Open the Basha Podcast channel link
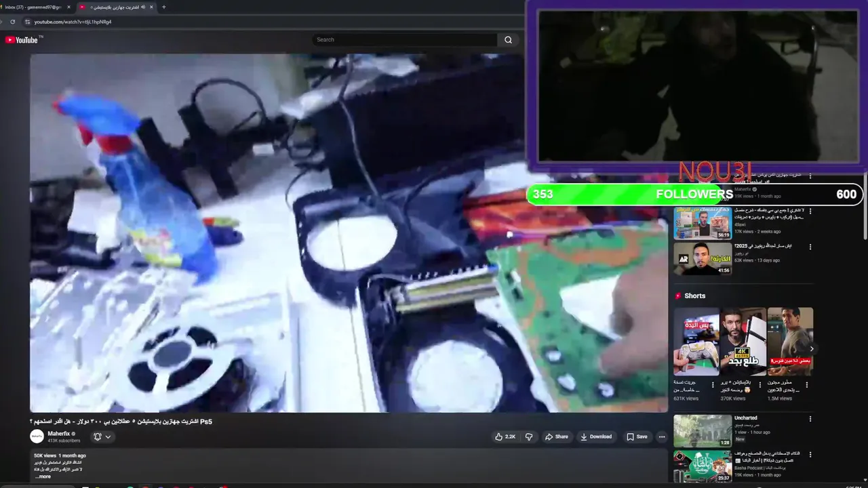868x488 pixels. pyautogui.click(x=759, y=468)
